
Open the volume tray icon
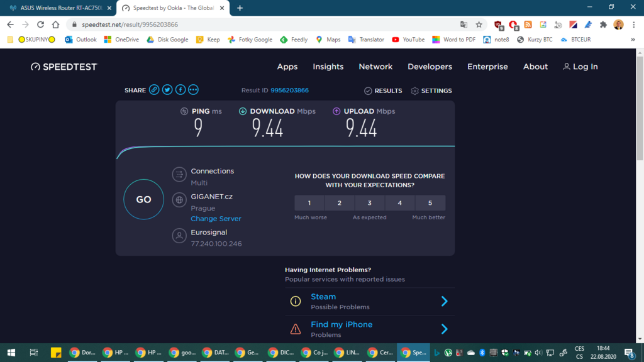(x=538, y=353)
